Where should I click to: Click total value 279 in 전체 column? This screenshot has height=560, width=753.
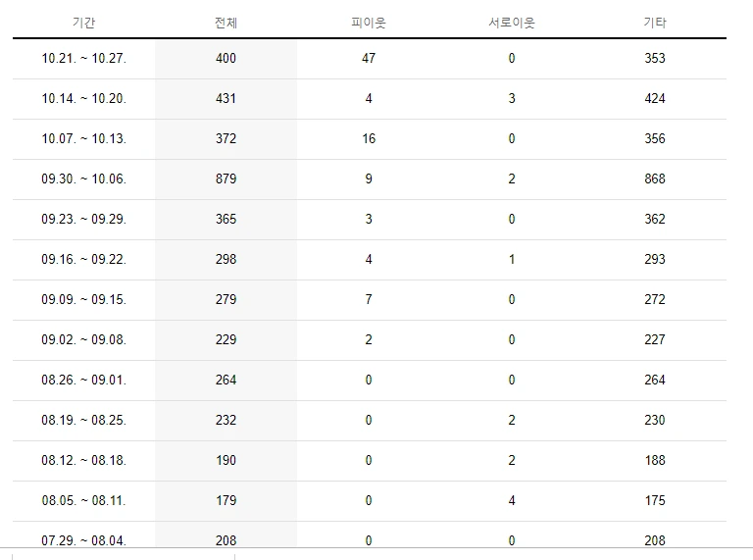[x=226, y=299]
